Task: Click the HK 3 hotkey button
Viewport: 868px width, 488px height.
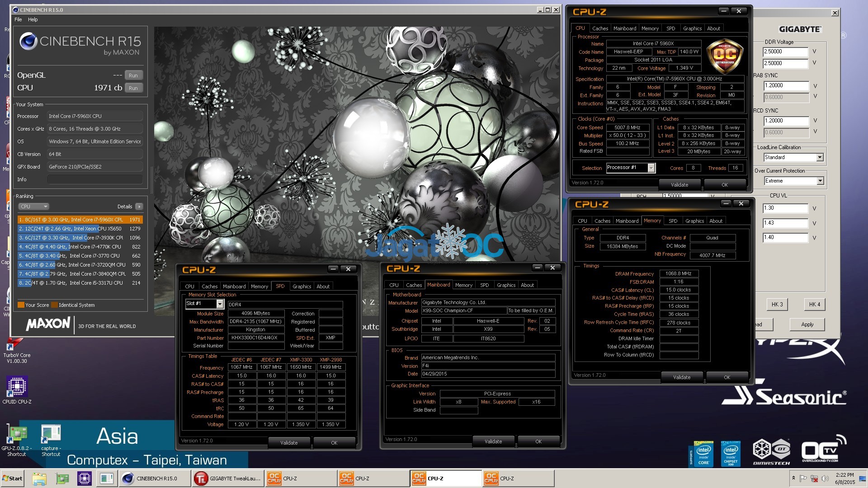Action: [x=777, y=305]
